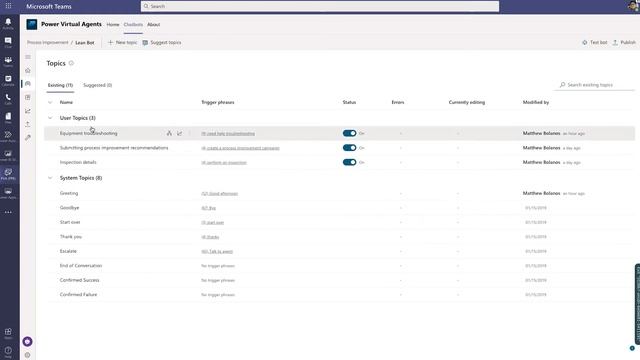Open the purple test bot chat bubble
The width and height of the screenshot is (640, 360).
pyautogui.click(x=27, y=341)
